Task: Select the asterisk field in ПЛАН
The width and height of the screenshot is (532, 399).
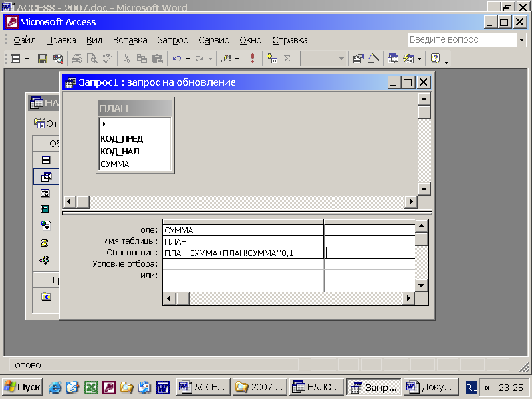Action: [x=135, y=124]
